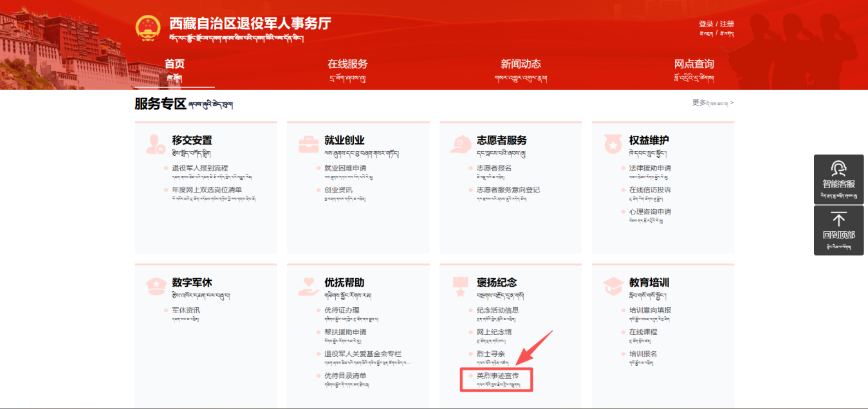Viewport: 868px width, 409px height.
Task: Click the 回到顶部 up-arrow icon
Action: click(838, 220)
